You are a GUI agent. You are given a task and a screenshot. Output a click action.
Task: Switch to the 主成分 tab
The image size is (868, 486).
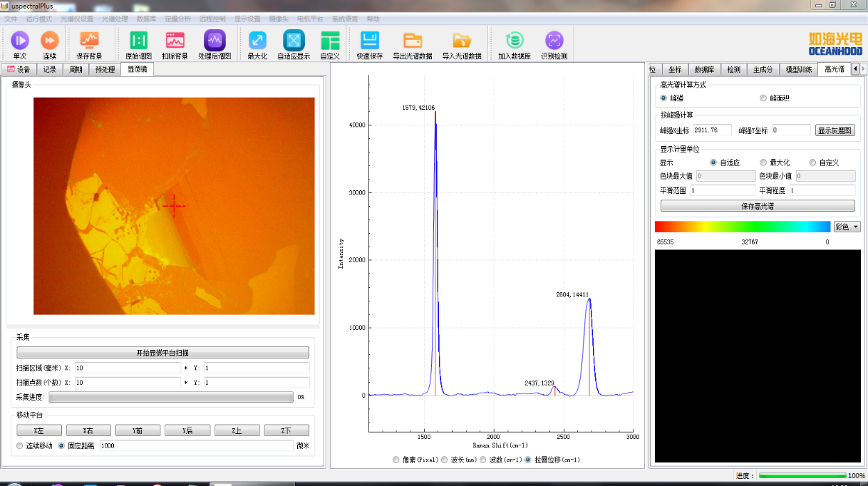[x=763, y=70]
